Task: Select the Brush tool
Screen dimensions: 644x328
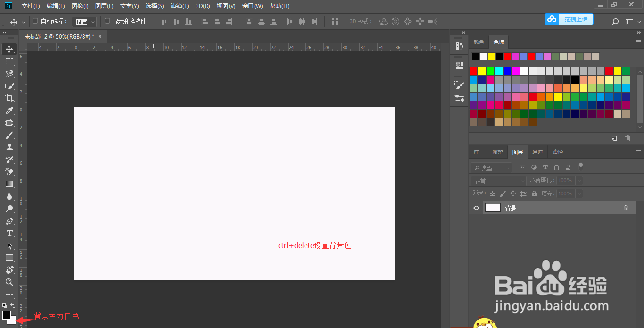Action: click(9, 135)
